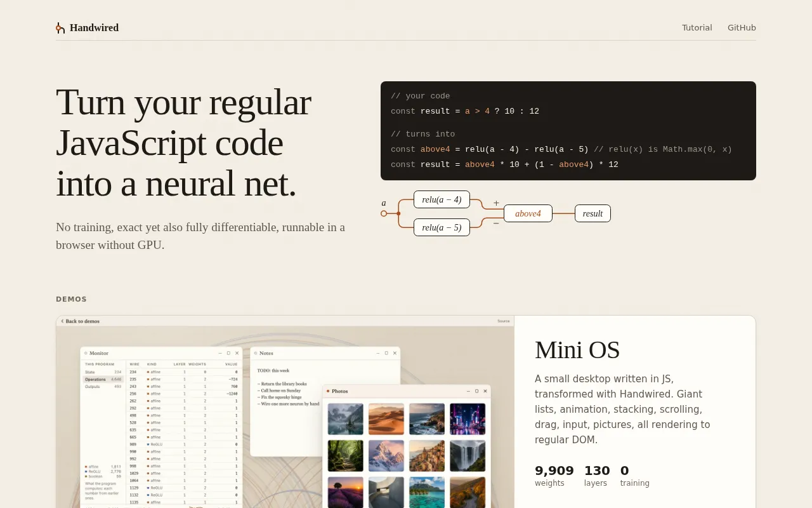Click the Notes window title bar
Image resolution: width=812 pixels, height=508 pixels.
pyautogui.click(x=325, y=353)
